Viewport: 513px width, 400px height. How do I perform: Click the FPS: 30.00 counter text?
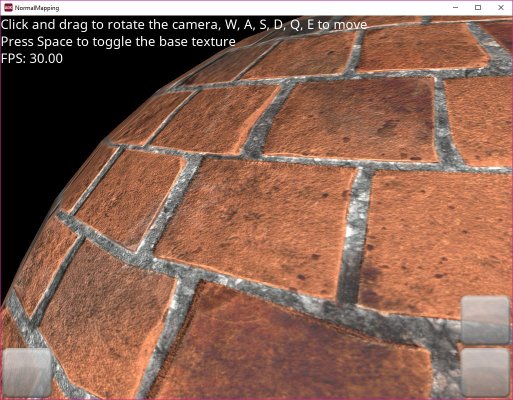[32, 59]
